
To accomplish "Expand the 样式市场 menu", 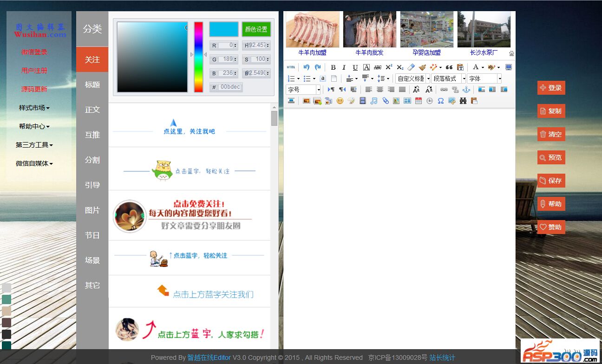I will pyautogui.click(x=34, y=108).
